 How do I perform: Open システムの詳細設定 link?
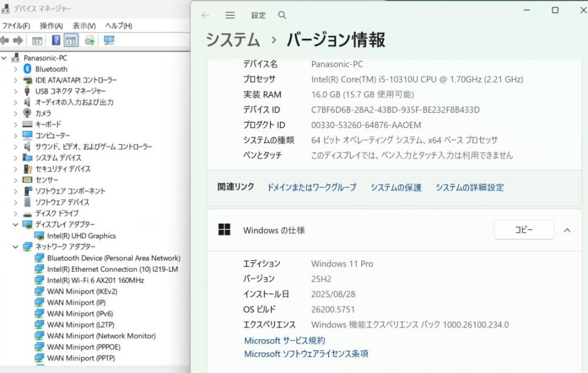[x=470, y=187]
